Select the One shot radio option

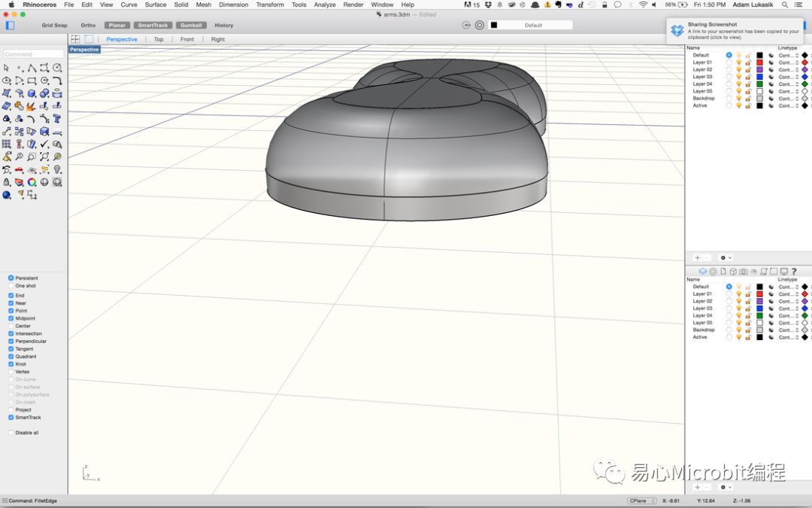(x=11, y=286)
